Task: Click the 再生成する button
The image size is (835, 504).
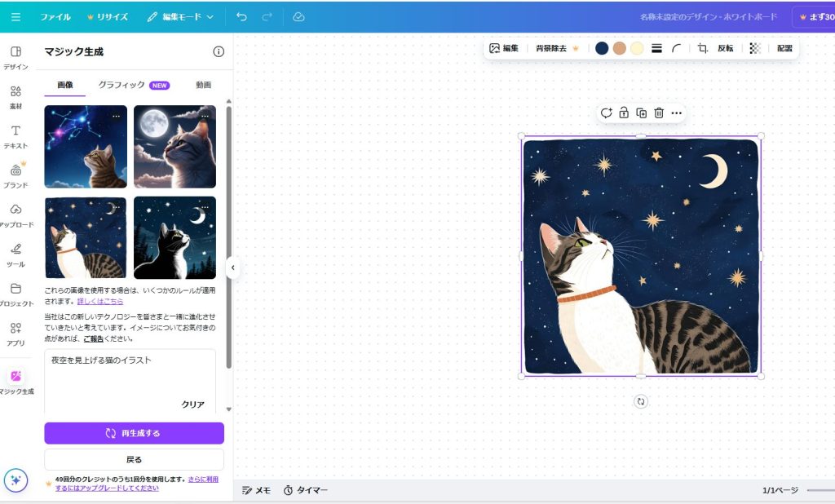Action: click(134, 433)
